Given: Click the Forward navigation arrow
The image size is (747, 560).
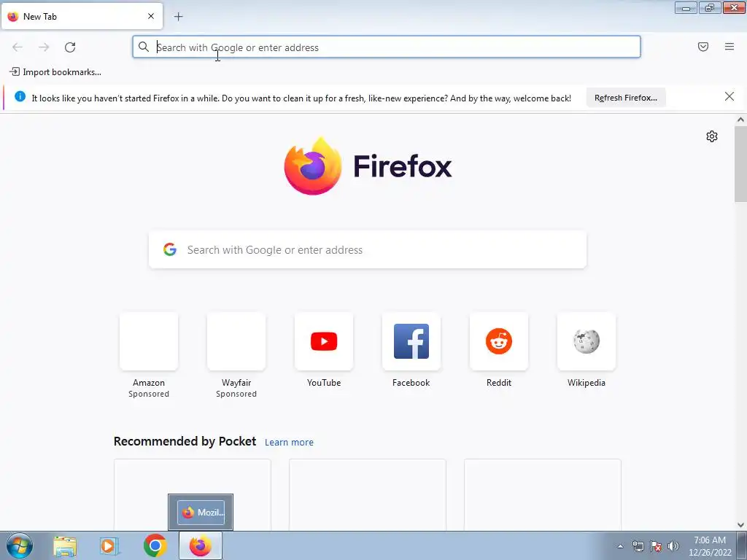Looking at the screenshot, I should 44,47.
